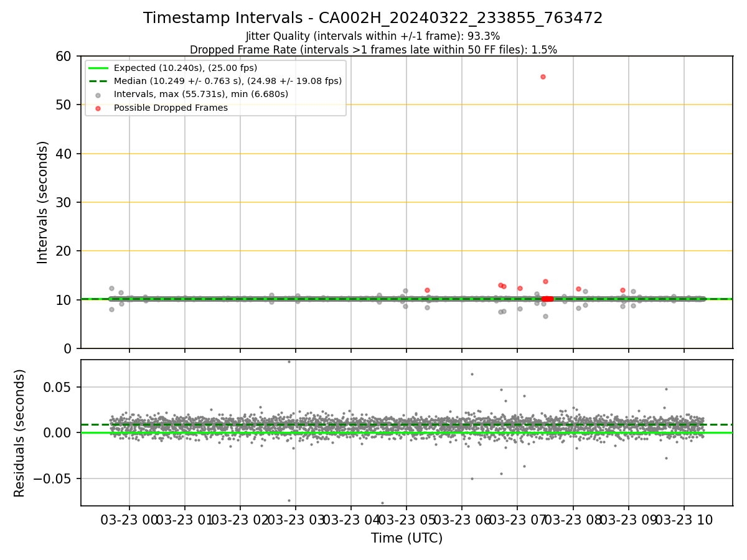Select the Jitter Quality 93.3% subtitle text
The height and width of the screenshot is (560, 747).
click(x=373, y=36)
